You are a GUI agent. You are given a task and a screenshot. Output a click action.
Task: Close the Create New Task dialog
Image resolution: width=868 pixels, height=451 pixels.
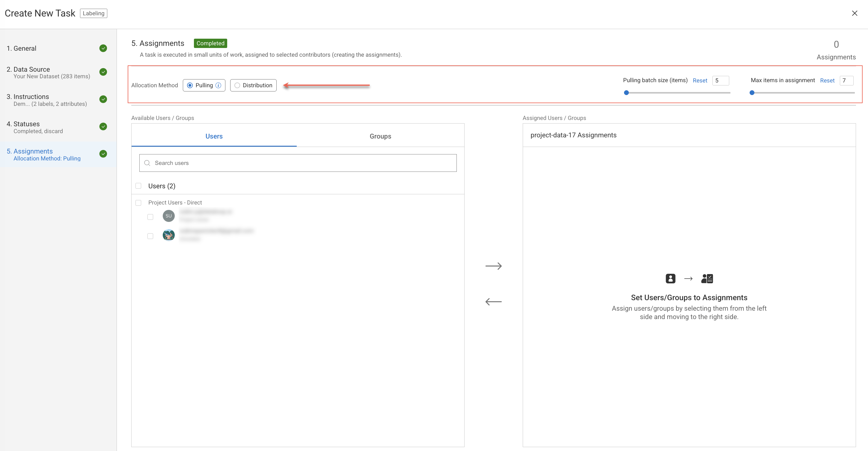point(855,13)
